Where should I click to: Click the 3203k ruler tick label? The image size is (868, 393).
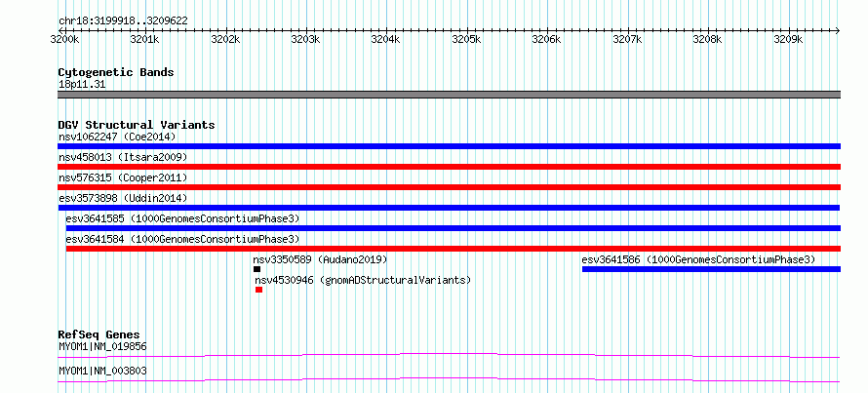pyautogui.click(x=306, y=40)
